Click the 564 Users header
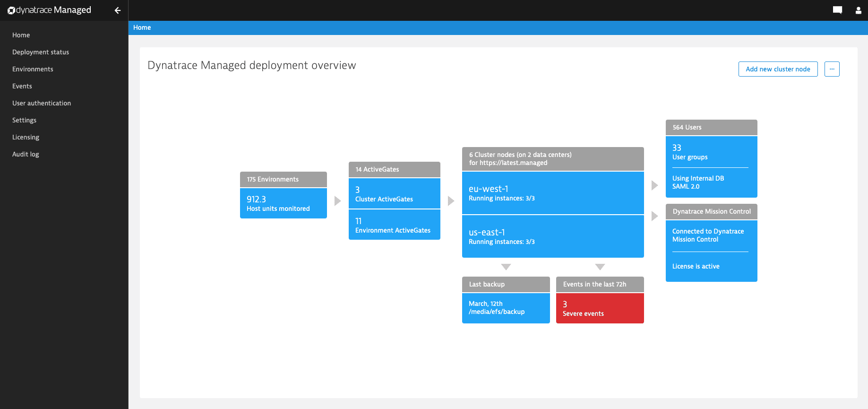This screenshot has height=409, width=868. tap(712, 127)
